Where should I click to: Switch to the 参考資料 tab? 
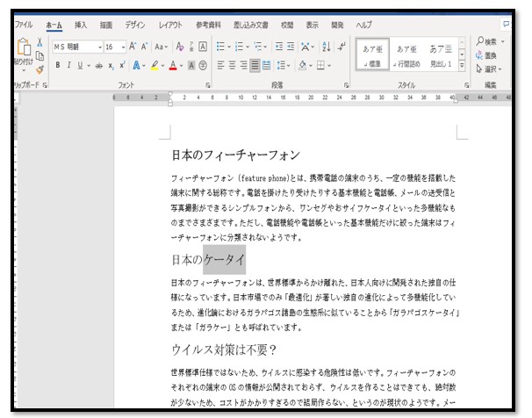tap(208, 25)
